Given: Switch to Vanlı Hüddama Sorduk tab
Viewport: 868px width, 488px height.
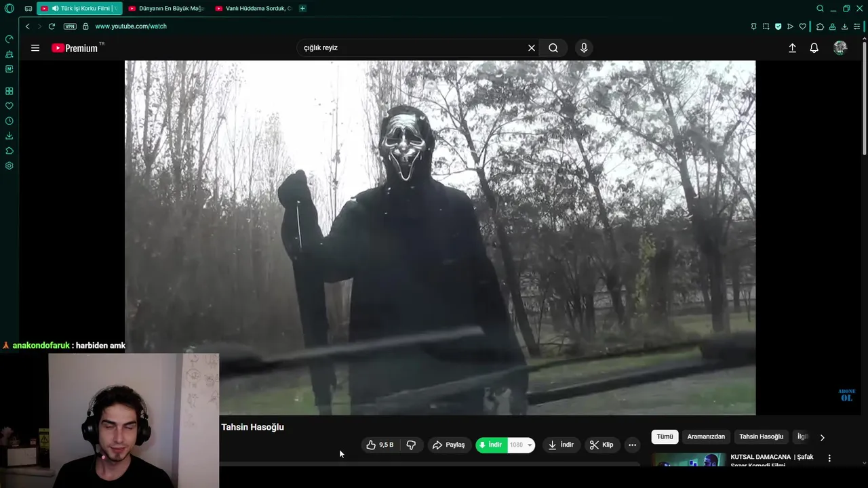Looking at the screenshot, I should pyautogui.click(x=254, y=9).
